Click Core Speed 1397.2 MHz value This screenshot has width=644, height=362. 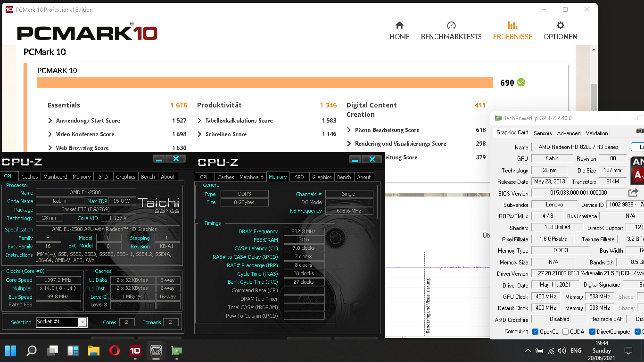tap(58, 280)
